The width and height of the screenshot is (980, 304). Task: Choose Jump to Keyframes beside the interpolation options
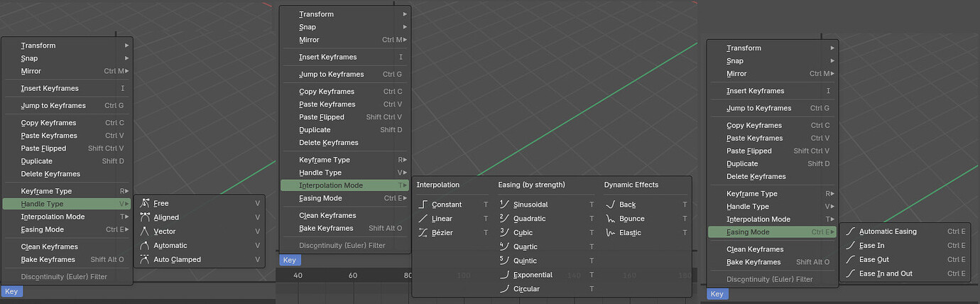(345, 74)
